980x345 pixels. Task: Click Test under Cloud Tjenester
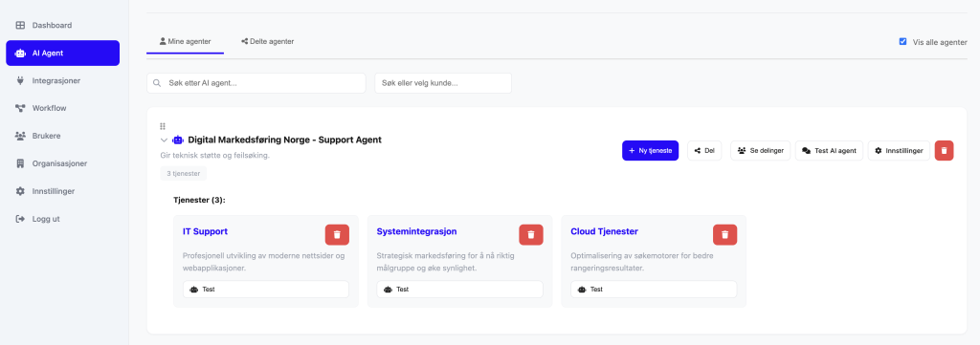tap(654, 290)
